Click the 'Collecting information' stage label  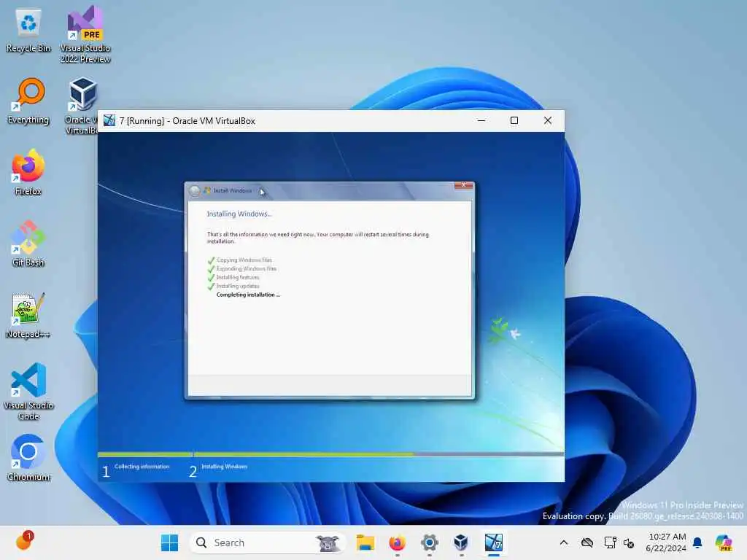[142, 467]
